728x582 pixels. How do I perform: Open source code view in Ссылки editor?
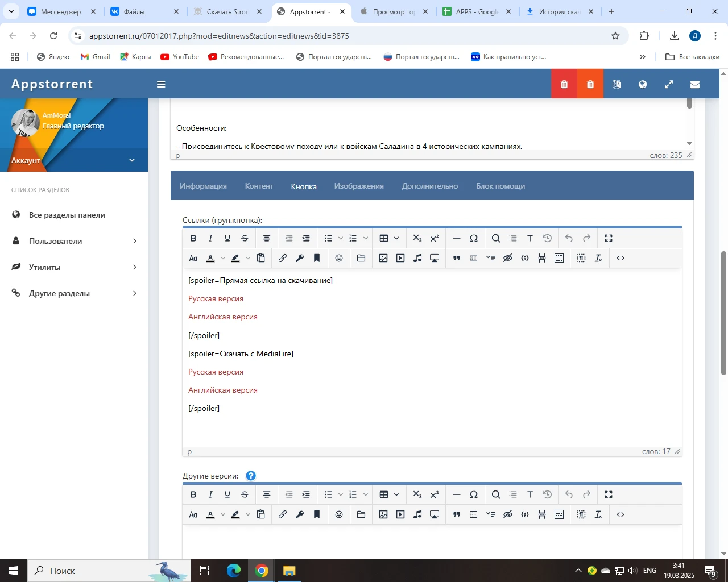pos(621,258)
